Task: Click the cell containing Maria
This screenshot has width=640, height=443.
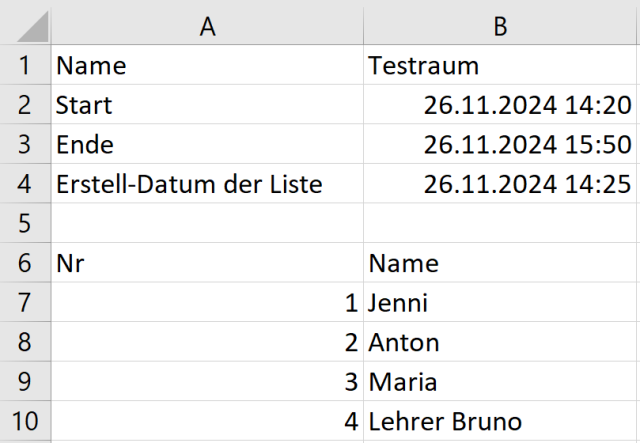Action: (x=501, y=381)
